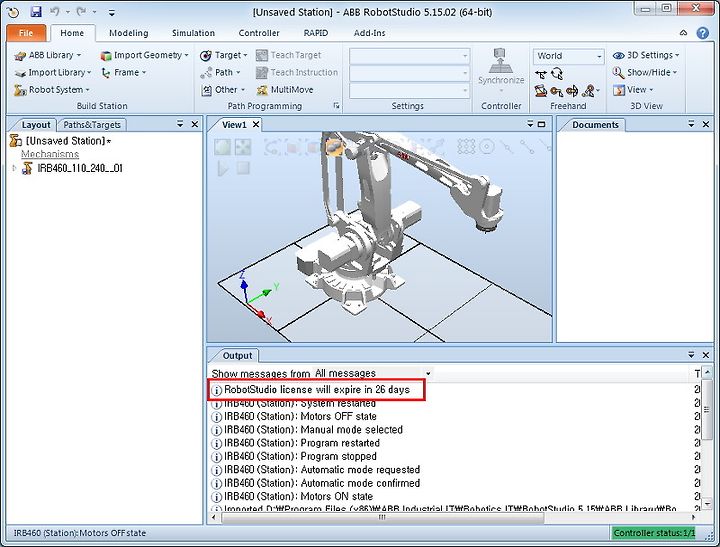Select the Jog Linear tool
The image size is (720, 547).
557,91
